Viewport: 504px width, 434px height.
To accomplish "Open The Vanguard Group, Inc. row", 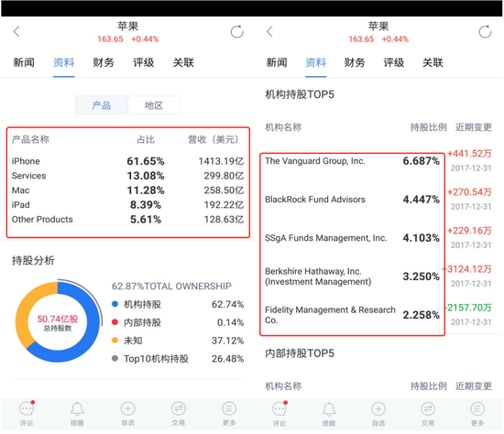I will coord(378,161).
